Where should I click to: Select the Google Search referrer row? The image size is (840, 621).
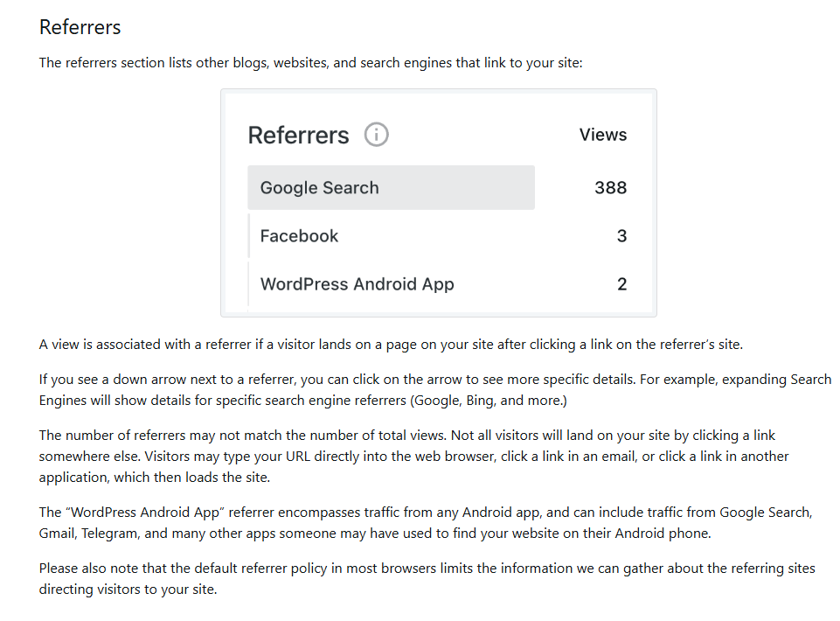(391, 188)
